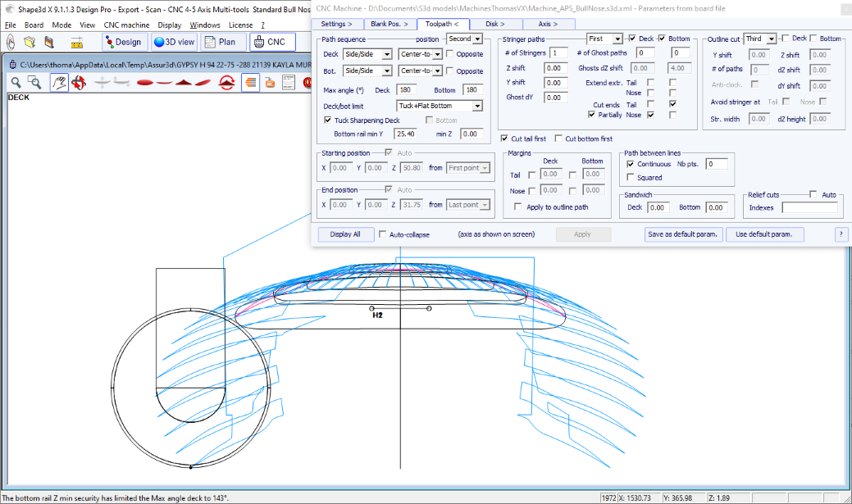Click the Bottom rail min Y field

click(x=405, y=134)
